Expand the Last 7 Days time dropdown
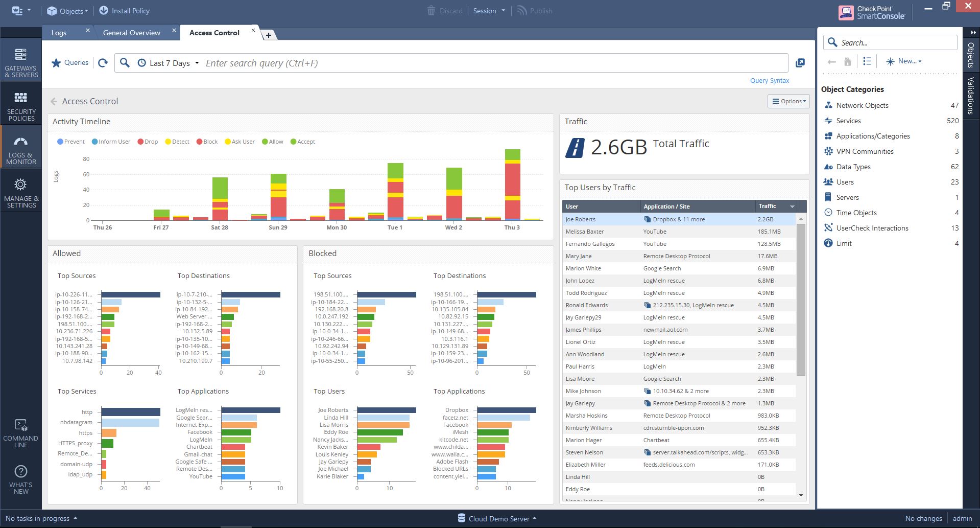This screenshot has width=980, height=528. point(169,63)
